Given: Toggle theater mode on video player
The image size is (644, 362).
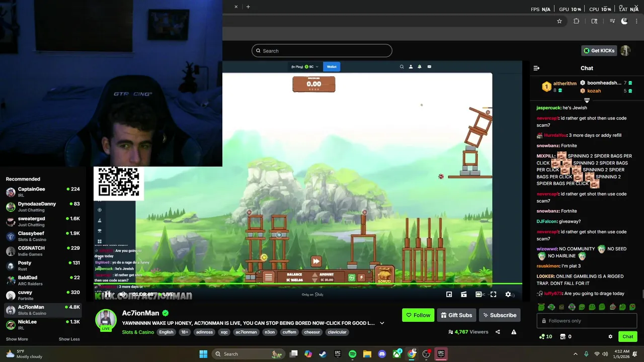Looking at the screenshot, I should (x=478, y=294).
